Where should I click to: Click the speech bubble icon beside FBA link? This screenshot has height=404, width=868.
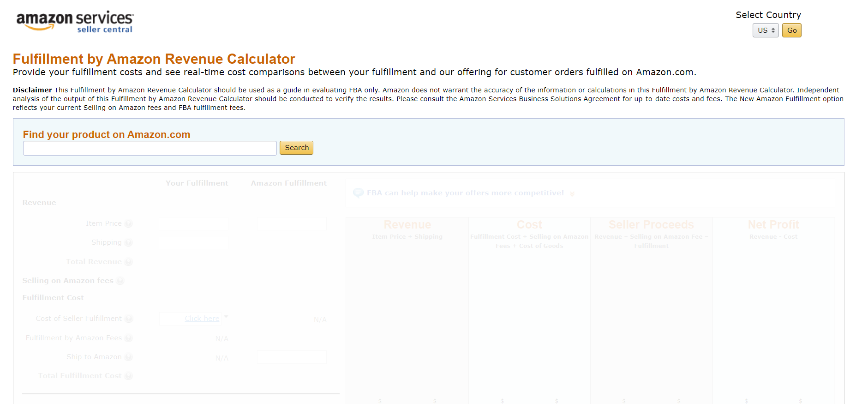(x=358, y=193)
